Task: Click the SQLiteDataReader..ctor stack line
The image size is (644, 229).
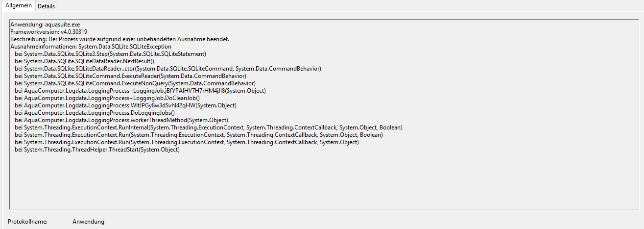Action: tap(168, 69)
